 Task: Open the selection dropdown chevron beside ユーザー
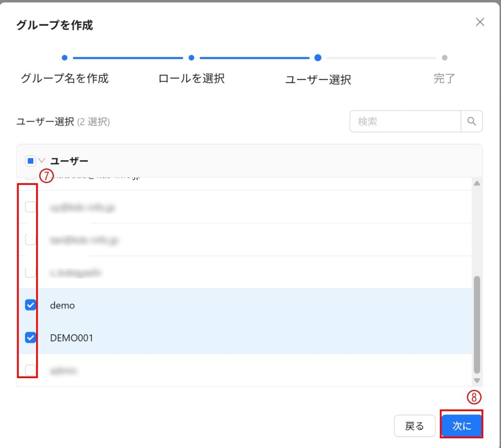tap(42, 161)
